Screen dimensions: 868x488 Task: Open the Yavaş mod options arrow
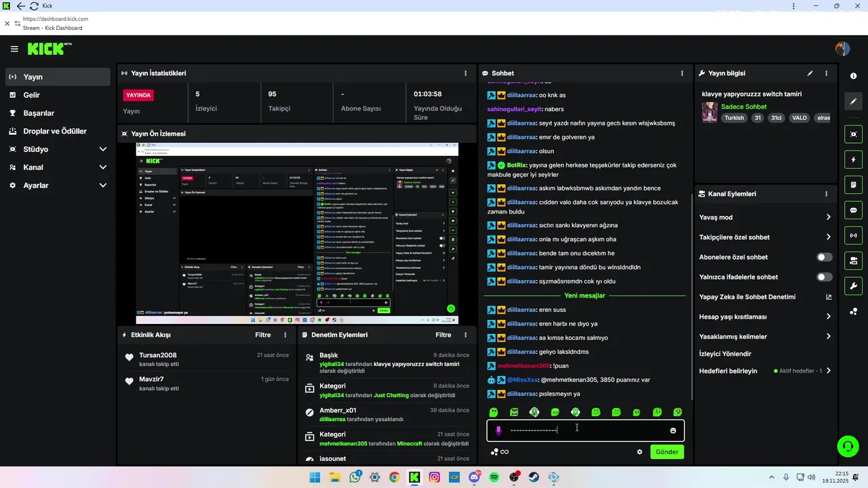coord(828,218)
